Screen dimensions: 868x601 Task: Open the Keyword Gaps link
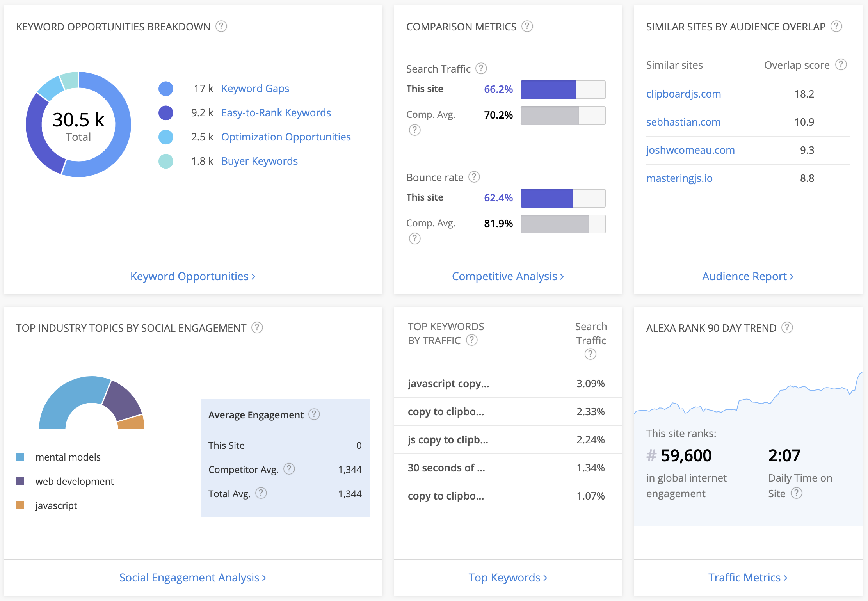255,88
